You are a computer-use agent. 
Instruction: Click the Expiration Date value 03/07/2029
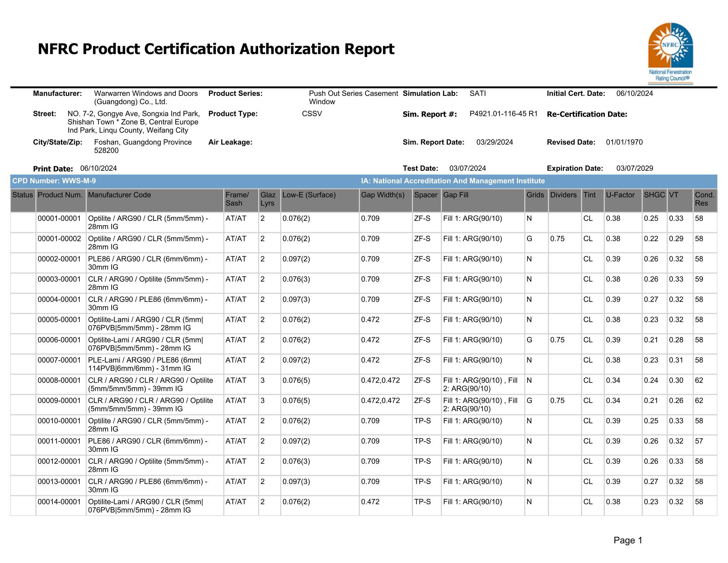pyautogui.click(x=635, y=168)
